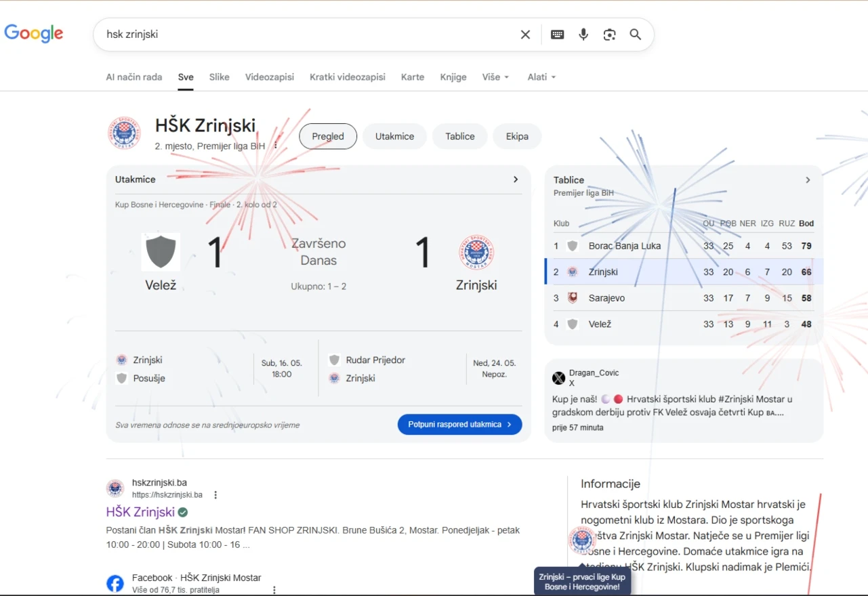This screenshot has width=868, height=596.
Task: Open Kratki videozapisi tab
Action: point(348,77)
